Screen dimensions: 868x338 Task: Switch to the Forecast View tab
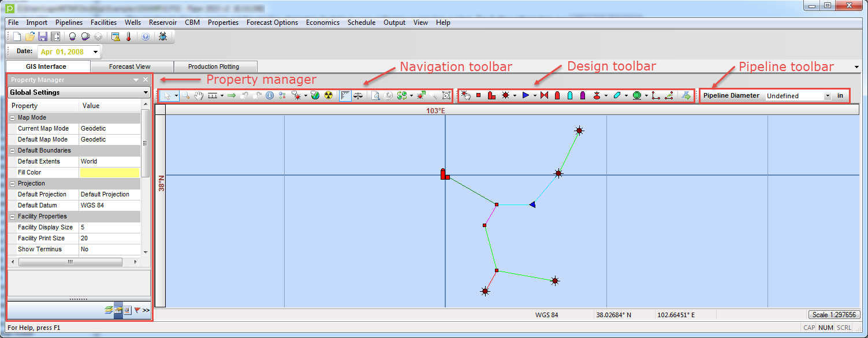pos(131,66)
